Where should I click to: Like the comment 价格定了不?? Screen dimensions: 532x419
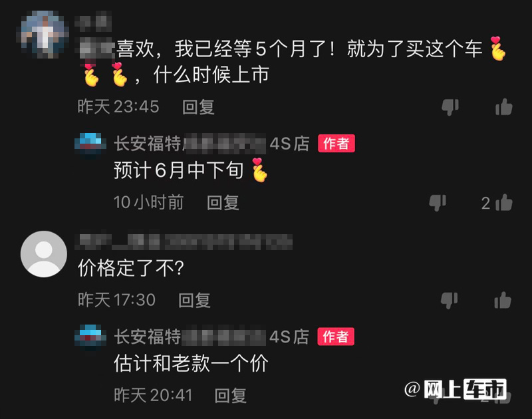click(503, 300)
